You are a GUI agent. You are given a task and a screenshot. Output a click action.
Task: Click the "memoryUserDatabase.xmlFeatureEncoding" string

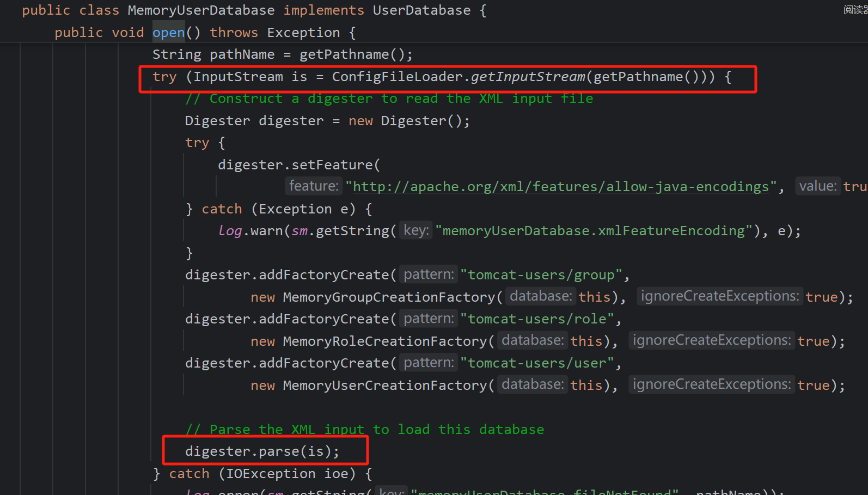tap(594, 231)
